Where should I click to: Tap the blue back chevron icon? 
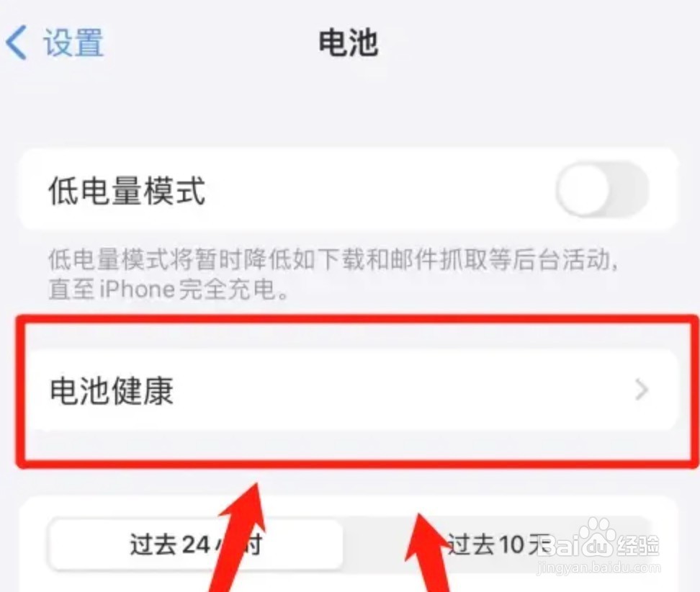(17, 42)
